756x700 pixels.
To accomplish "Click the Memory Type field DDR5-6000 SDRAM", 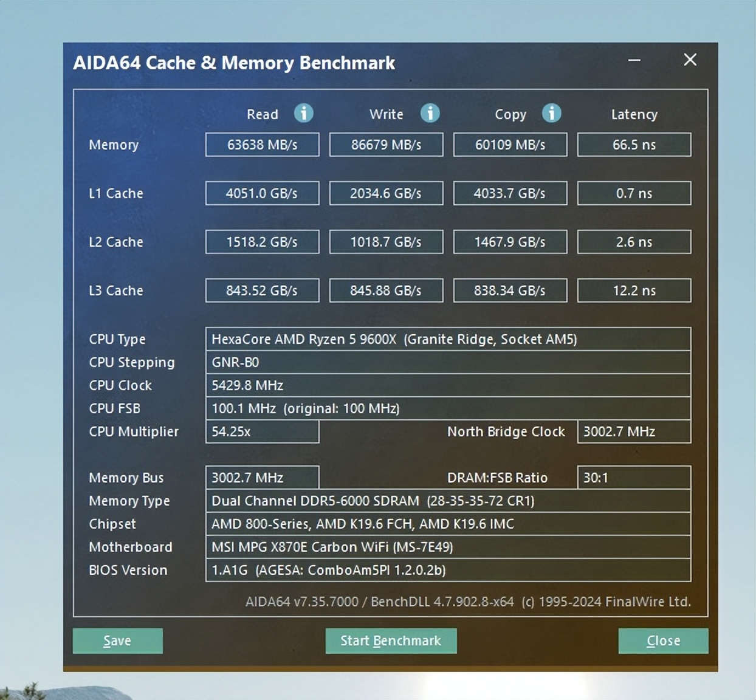I will click(448, 501).
